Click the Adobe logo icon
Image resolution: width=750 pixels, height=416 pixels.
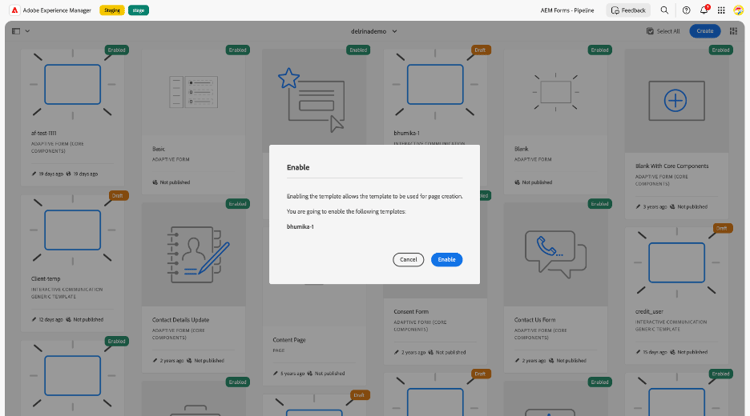14,10
